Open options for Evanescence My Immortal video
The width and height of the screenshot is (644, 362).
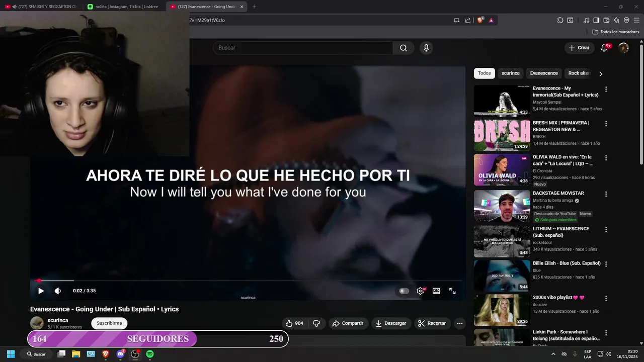[x=606, y=89]
